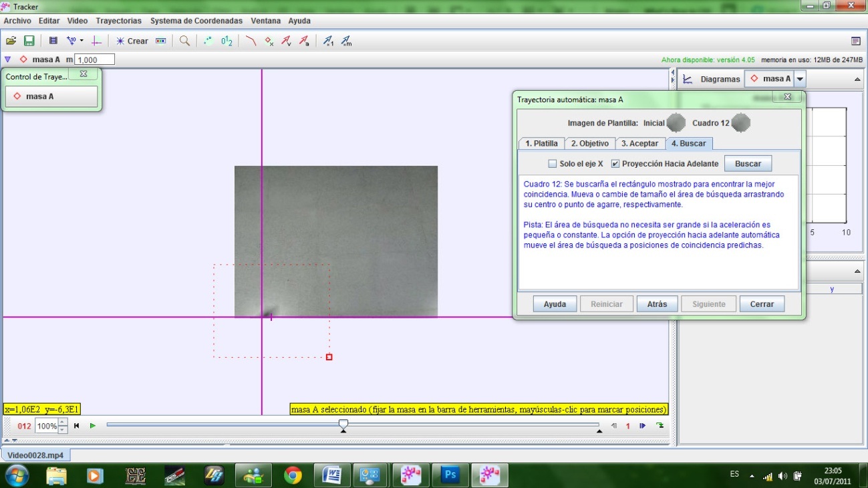Expand the masa A track triangle menu

coord(7,59)
